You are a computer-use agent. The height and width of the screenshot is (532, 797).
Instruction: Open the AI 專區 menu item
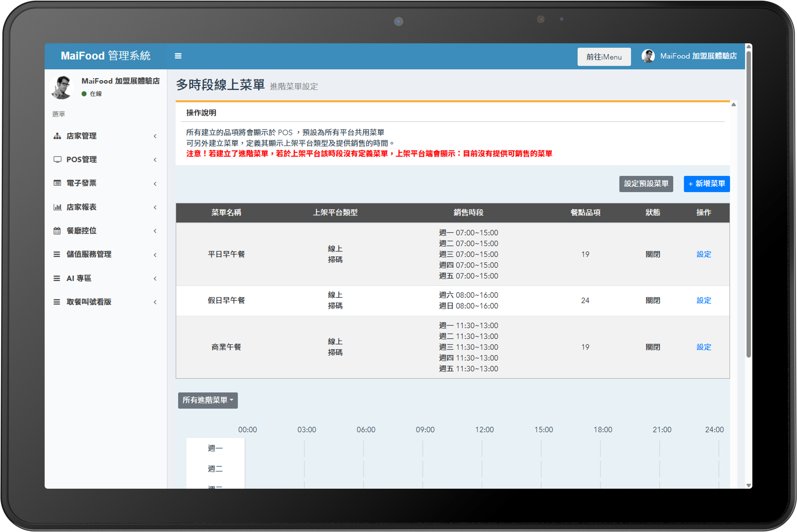(79, 278)
